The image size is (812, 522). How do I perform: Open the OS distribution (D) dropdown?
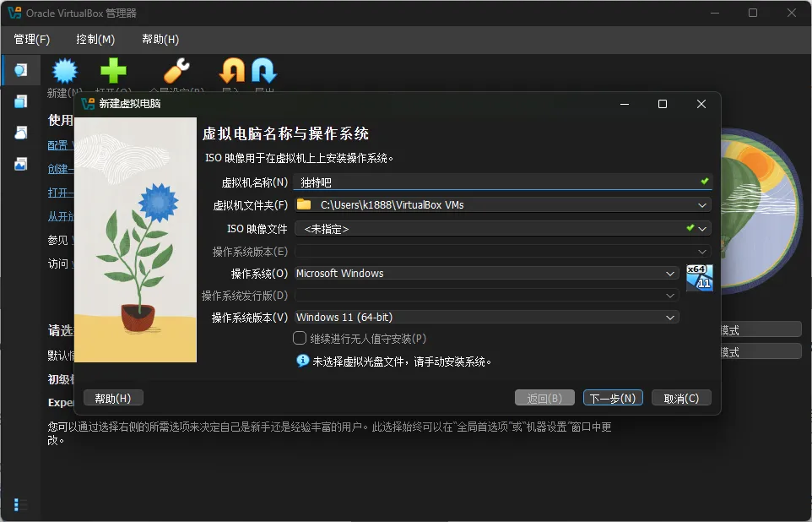[x=486, y=296]
